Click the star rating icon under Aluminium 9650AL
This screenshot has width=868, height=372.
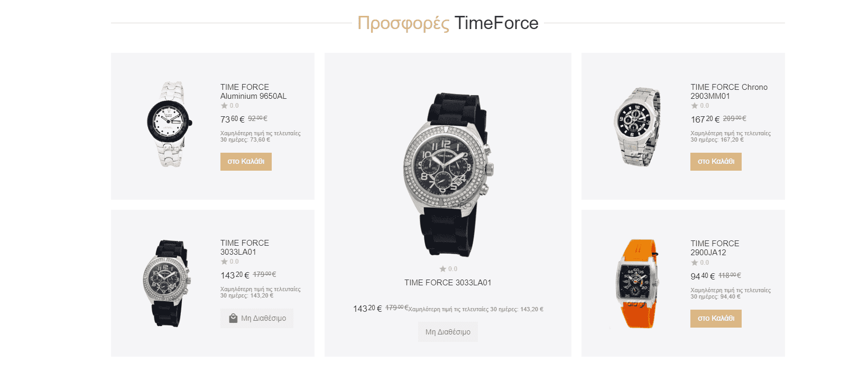point(224,106)
